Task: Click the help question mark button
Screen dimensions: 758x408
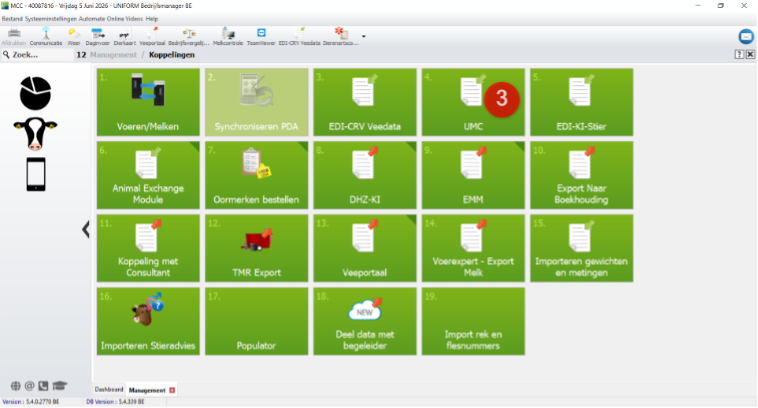Action: point(739,55)
